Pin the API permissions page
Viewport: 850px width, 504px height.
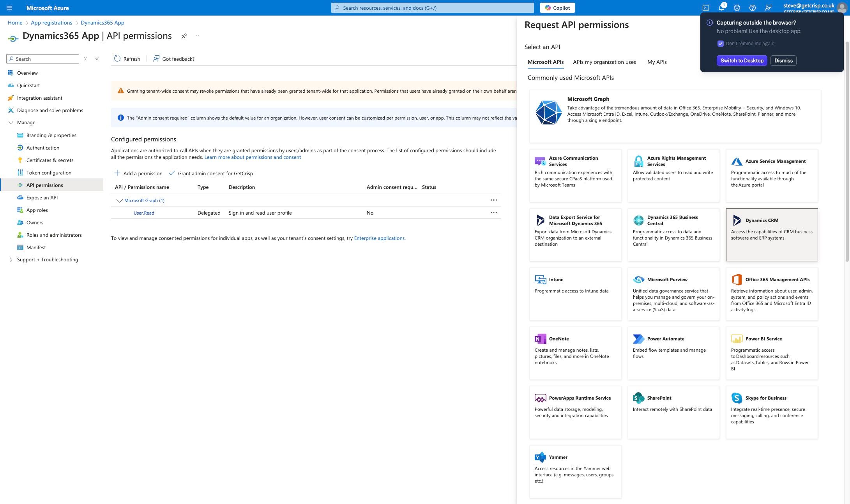click(x=184, y=36)
